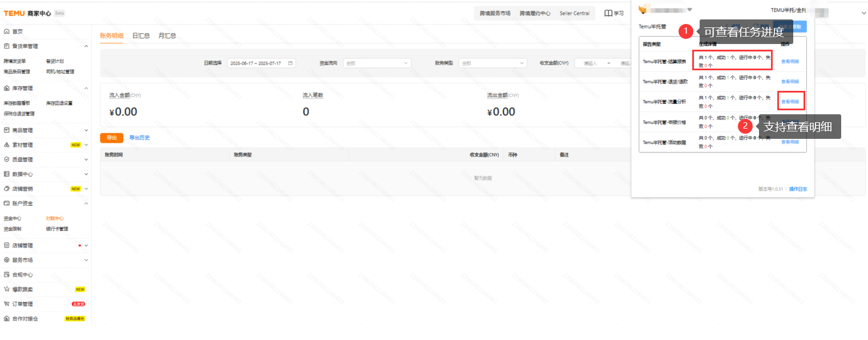Click the 账务时间 column header
This screenshot has height=340, width=868.
pyautogui.click(x=114, y=155)
